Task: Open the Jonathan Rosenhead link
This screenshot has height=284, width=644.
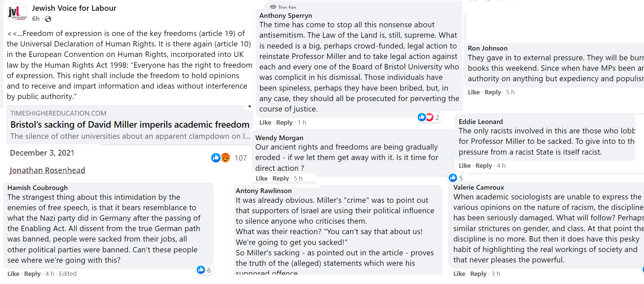Action: pos(47,170)
